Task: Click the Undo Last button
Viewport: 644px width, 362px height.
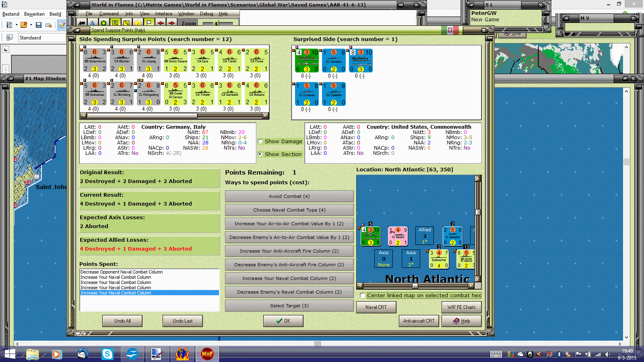Action: point(183,321)
